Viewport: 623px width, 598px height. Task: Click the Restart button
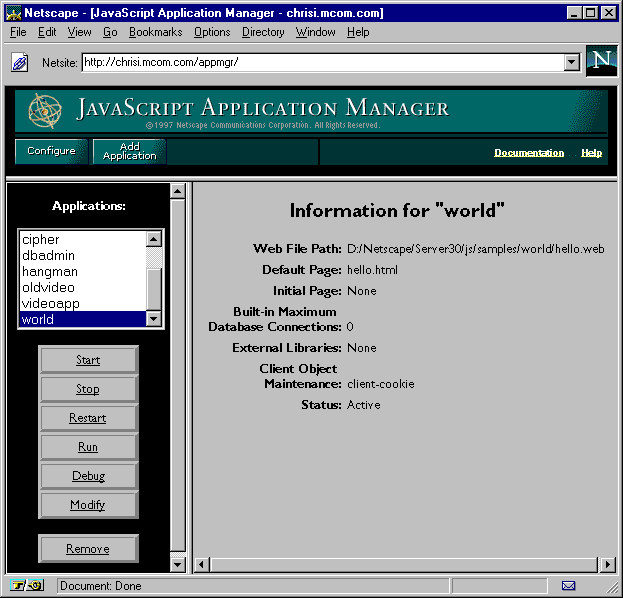(x=88, y=418)
